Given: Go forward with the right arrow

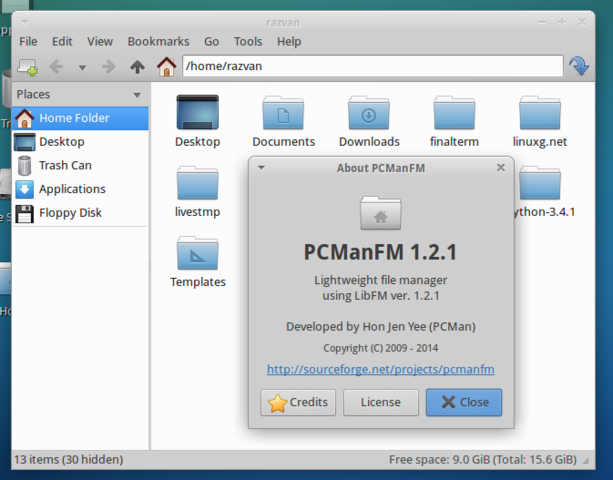Looking at the screenshot, I should (x=108, y=67).
